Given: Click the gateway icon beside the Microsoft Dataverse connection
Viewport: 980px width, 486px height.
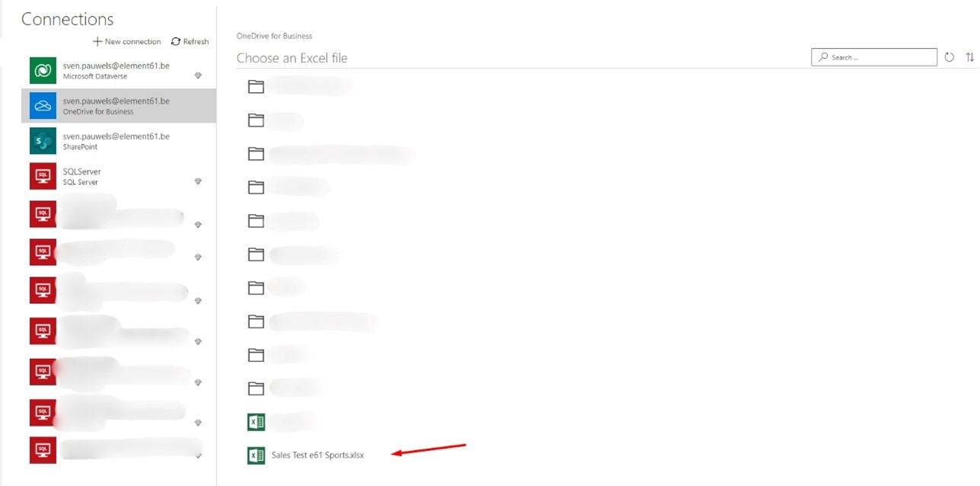Looking at the screenshot, I should coord(198,75).
